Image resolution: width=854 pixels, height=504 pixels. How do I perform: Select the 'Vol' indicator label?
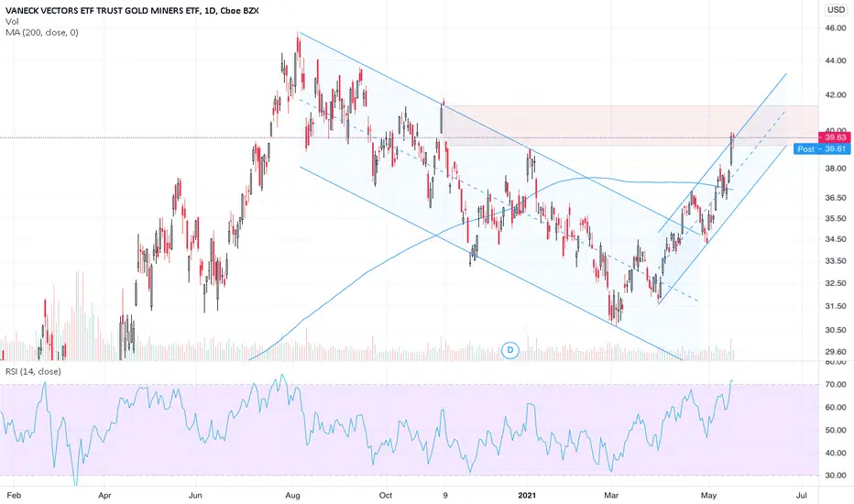12,22
